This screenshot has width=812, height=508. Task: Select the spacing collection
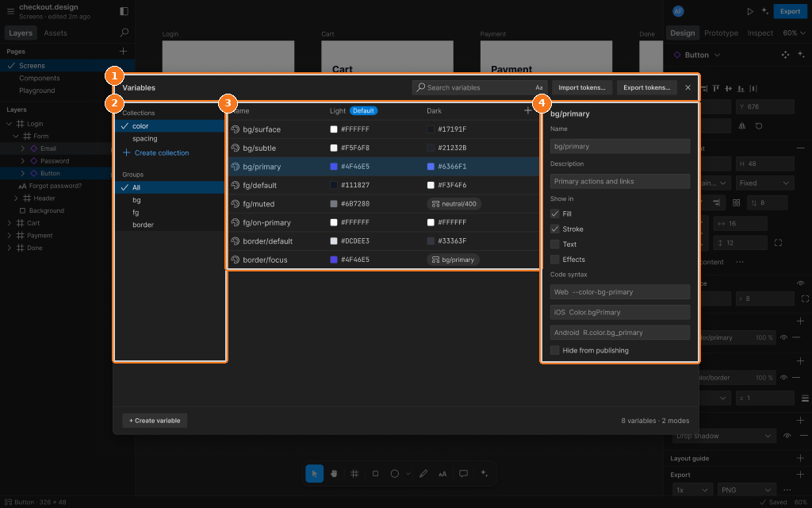point(170,138)
